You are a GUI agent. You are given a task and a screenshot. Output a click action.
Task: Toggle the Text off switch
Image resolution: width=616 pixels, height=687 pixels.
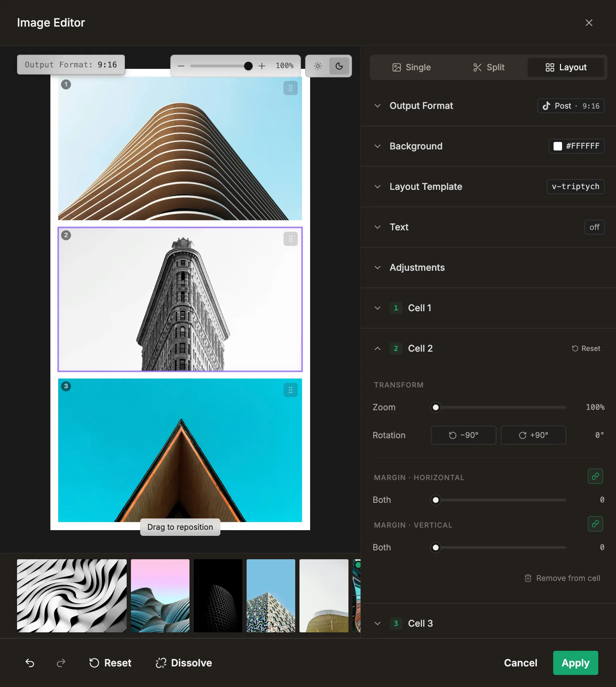click(594, 227)
